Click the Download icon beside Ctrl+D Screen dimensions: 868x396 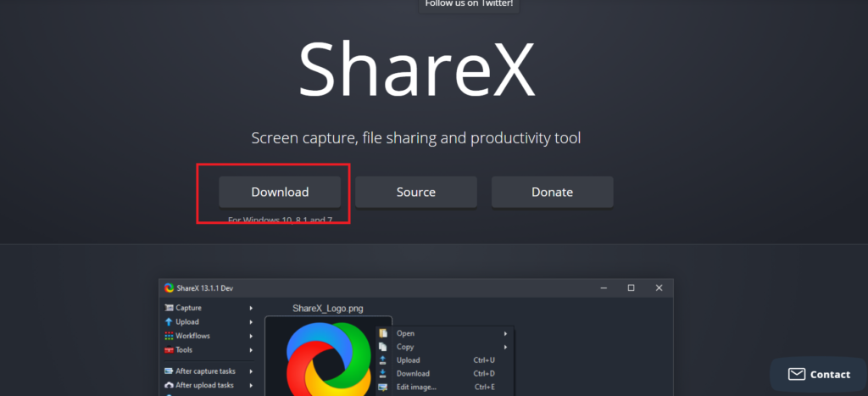pyautogui.click(x=383, y=373)
